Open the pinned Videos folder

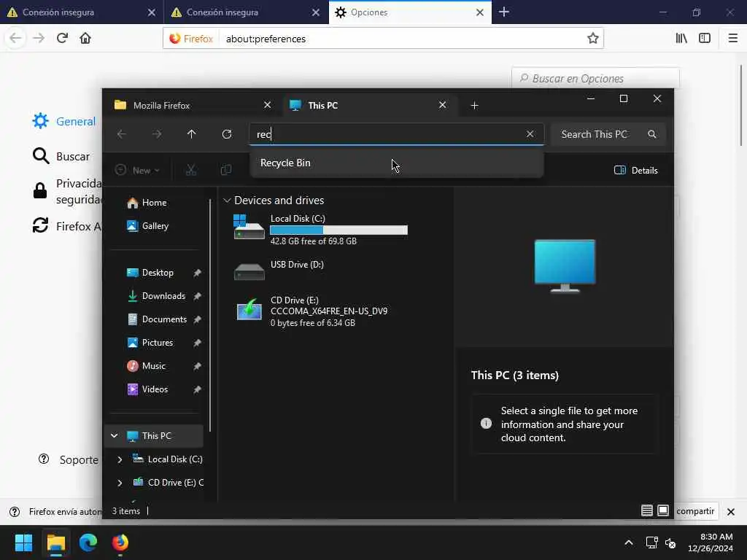click(156, 389)
